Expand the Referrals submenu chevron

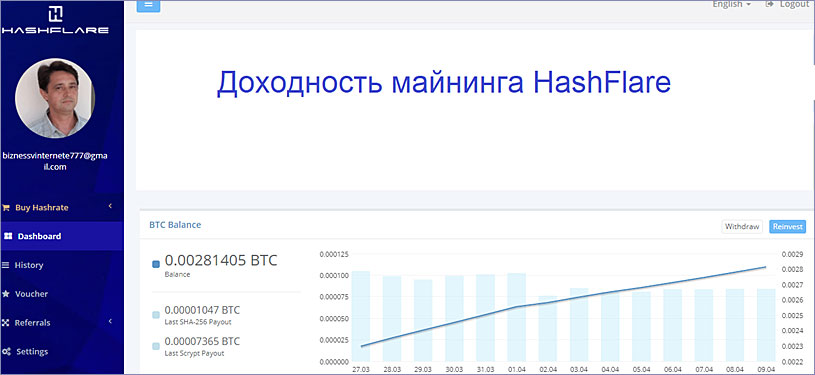(x=110, y=321)
